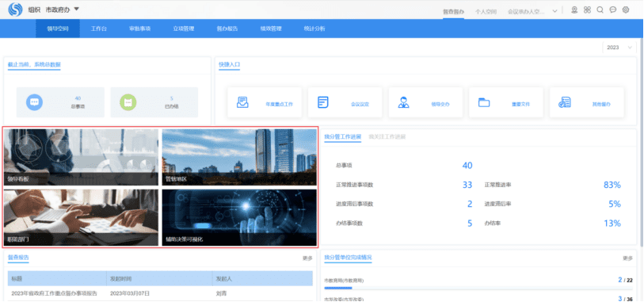The width and height of the screenshot is (644, 302).
Task: Click the 年度重点工作 inbox icon
Action: coord(242,102)
